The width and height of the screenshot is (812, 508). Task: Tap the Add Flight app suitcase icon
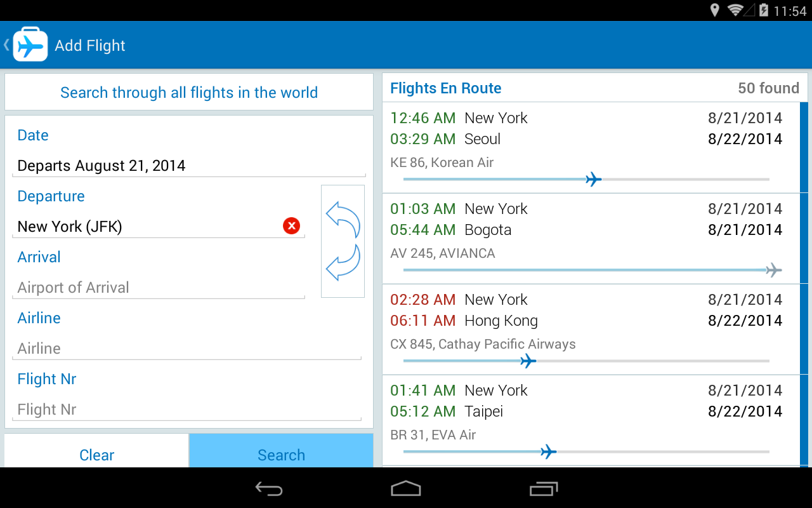tap(30, 44)
